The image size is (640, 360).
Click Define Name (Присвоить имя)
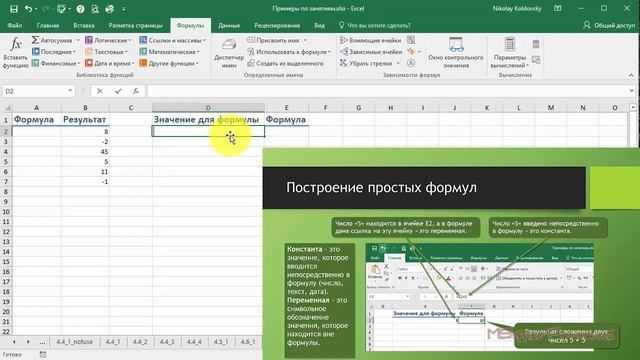pyautogui.click(x=277, y=40)
